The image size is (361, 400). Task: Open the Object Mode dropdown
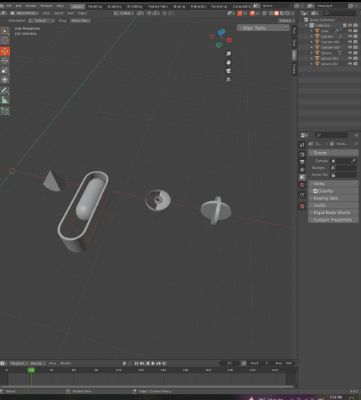25,13
